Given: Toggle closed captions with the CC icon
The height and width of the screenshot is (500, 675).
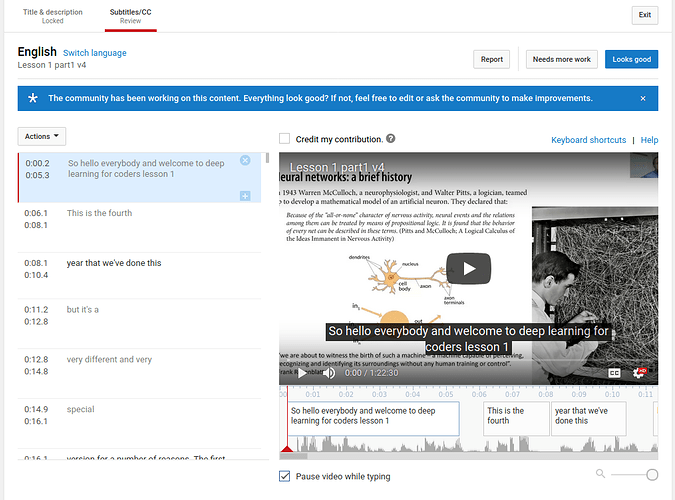Looking at the screenshot, I should tap(614, 373).
